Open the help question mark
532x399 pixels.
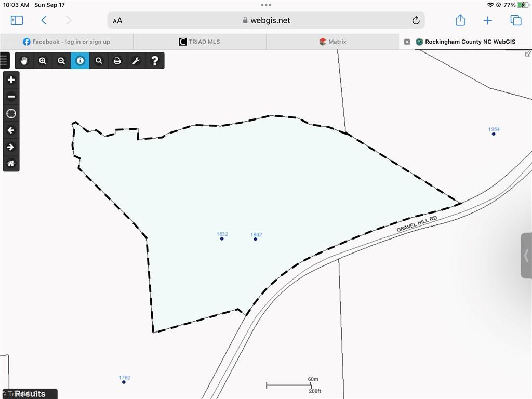click(155, 61)
